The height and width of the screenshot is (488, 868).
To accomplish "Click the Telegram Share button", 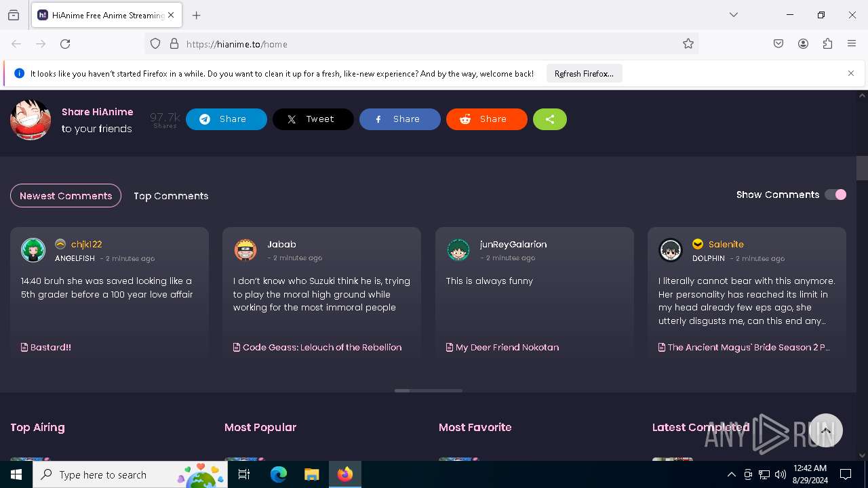I will pos(226,119).
